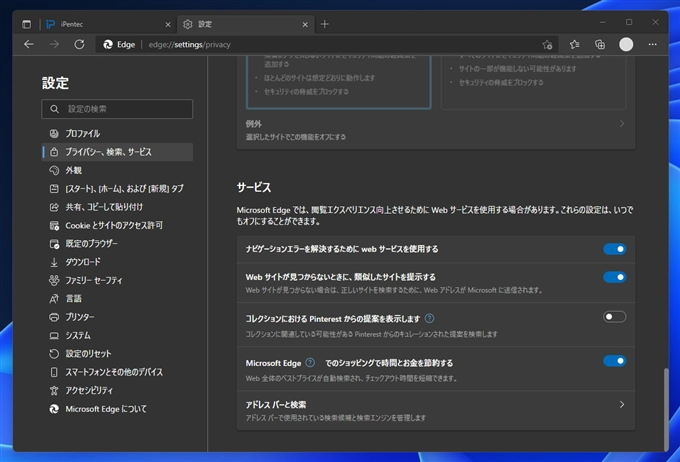
Task: Enable Pinterest からの提案 switch
Action: pos(615,317)
